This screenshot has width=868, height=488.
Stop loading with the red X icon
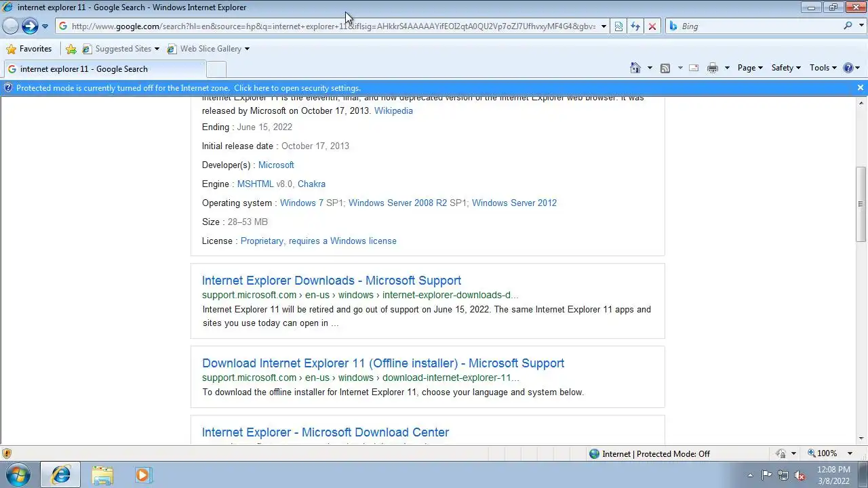(652, 26)
